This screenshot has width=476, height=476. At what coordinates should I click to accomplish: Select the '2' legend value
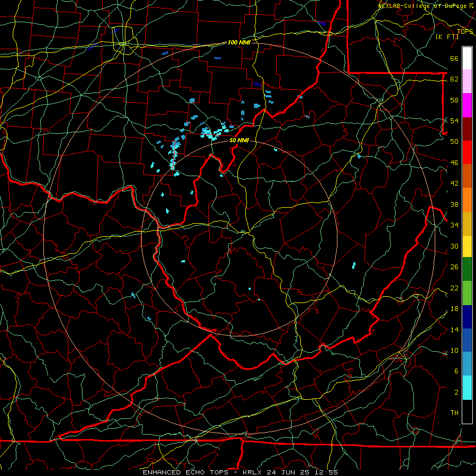pyautogui.click(x=456, y=392)
